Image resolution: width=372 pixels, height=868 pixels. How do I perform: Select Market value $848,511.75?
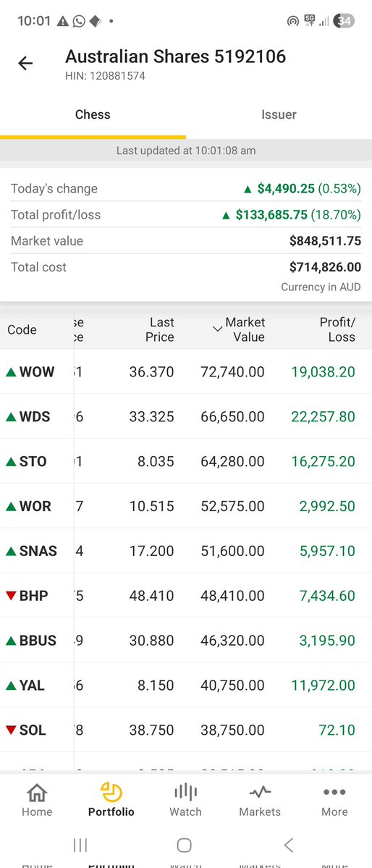coord(325,241)
